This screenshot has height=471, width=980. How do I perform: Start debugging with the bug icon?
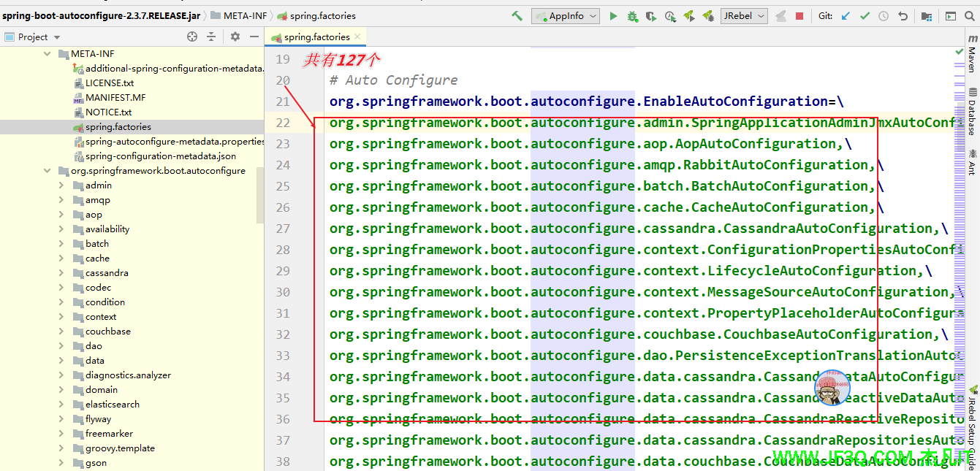point(632,15)
